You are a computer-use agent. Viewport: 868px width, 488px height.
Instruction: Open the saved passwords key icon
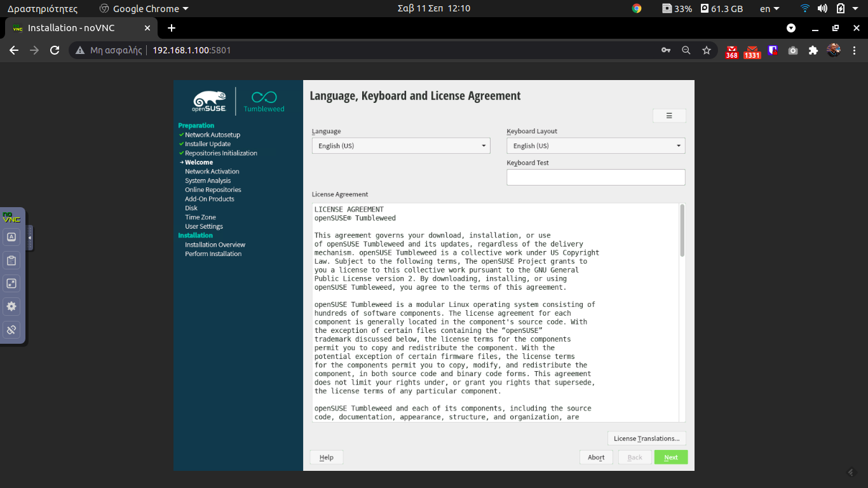pyautogui.click(x=666, y=50)
